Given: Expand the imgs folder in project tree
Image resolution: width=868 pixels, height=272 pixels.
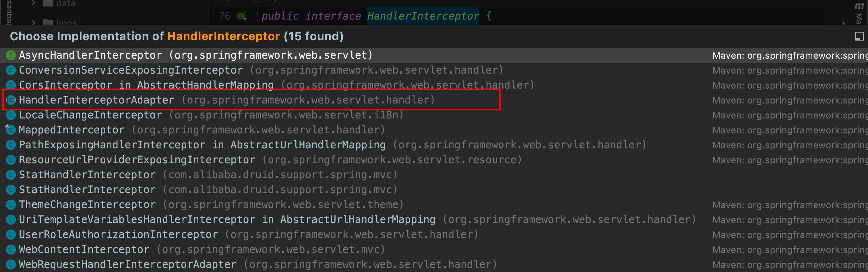Looking at the screenshot, I should pyautogui.click(x=33, y=23).
